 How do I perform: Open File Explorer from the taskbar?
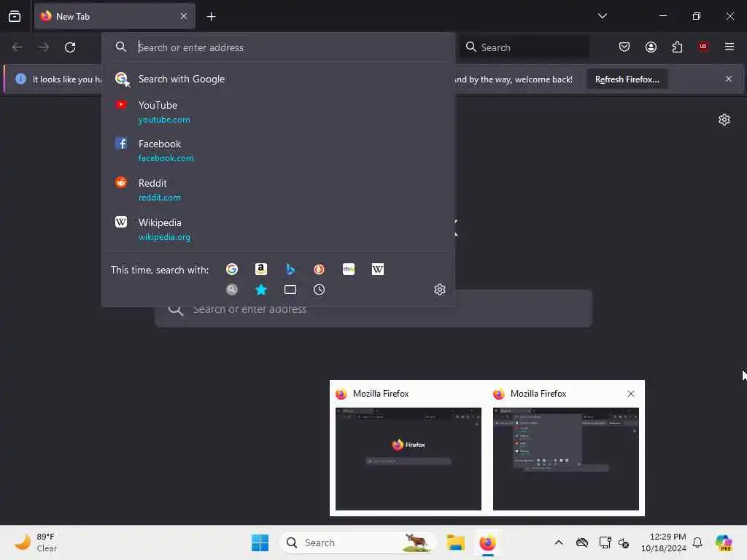[x=455, y=542]
